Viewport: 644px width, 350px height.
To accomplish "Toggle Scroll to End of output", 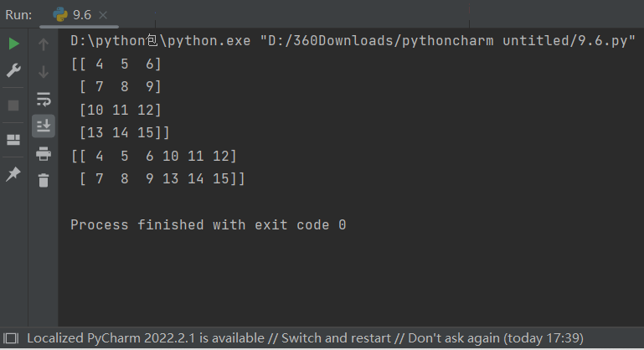I will [x=44, y=126].
